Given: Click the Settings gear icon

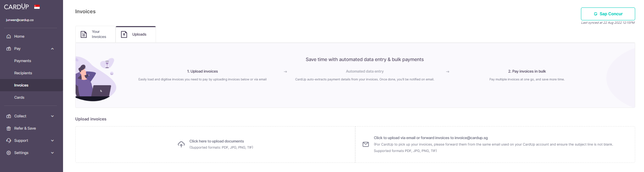Looking at the screenshot, I should pos(9,153).
